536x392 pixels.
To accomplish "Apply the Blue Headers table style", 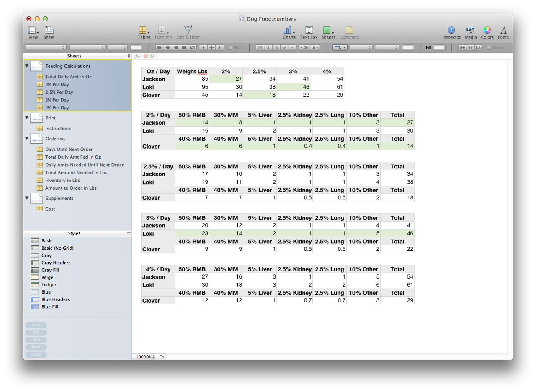I will click(55, 299).
